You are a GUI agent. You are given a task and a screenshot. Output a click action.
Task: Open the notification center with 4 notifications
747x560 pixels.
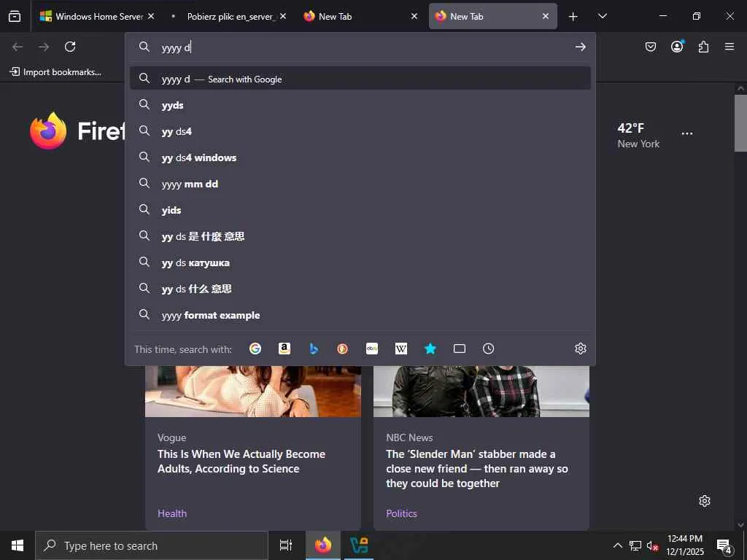pos(724,545)
